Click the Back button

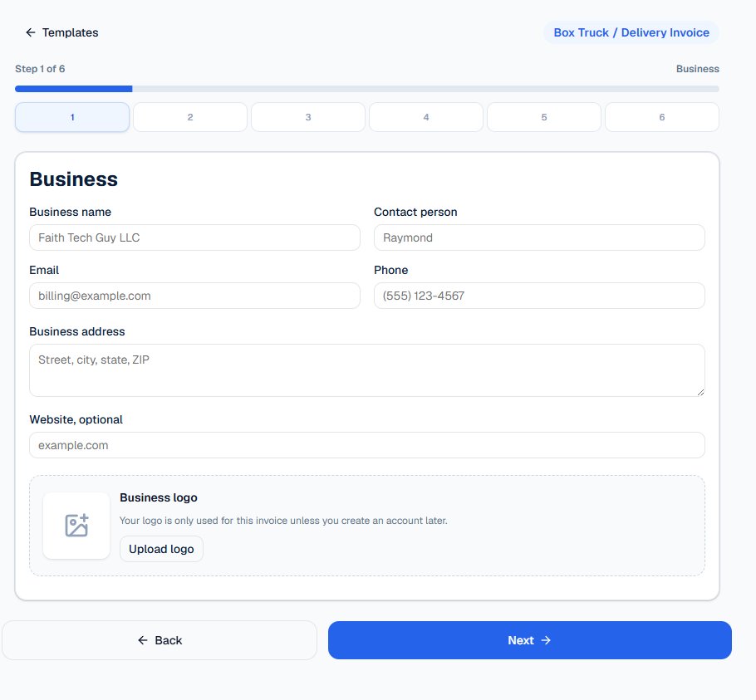pos(160,640)
